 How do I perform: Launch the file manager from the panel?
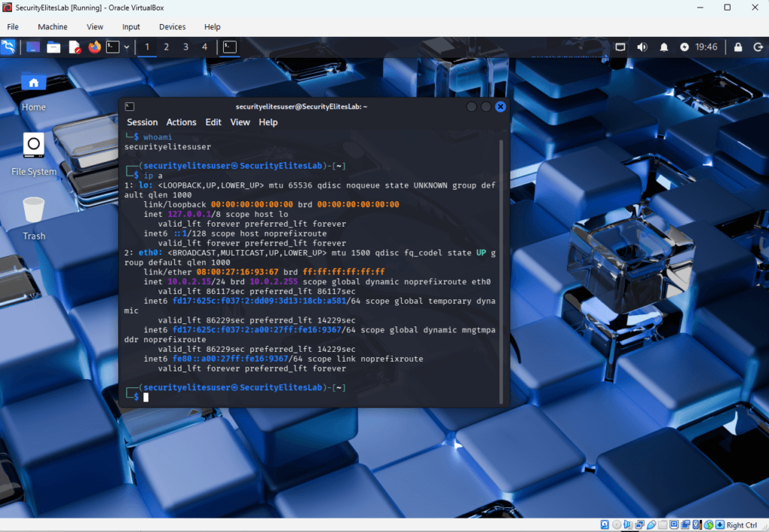(53, 47)
